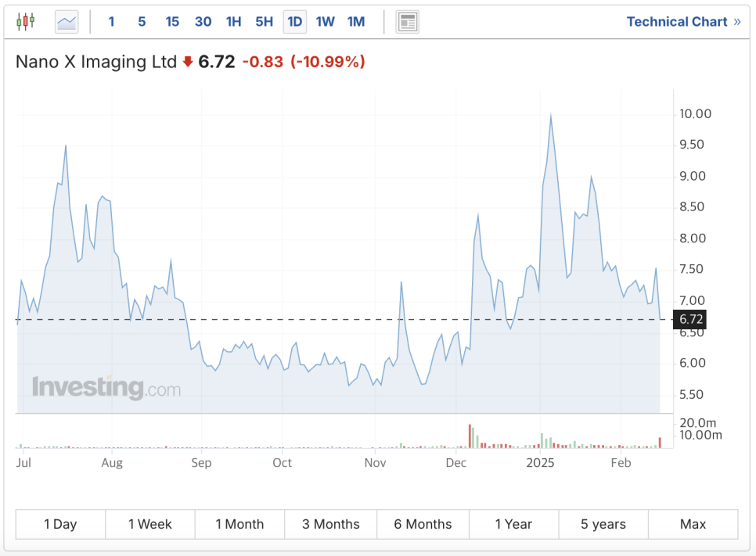Screen dimensions: 756x556
Task: Click the Jul date axis label
Action: pos(23,462)
